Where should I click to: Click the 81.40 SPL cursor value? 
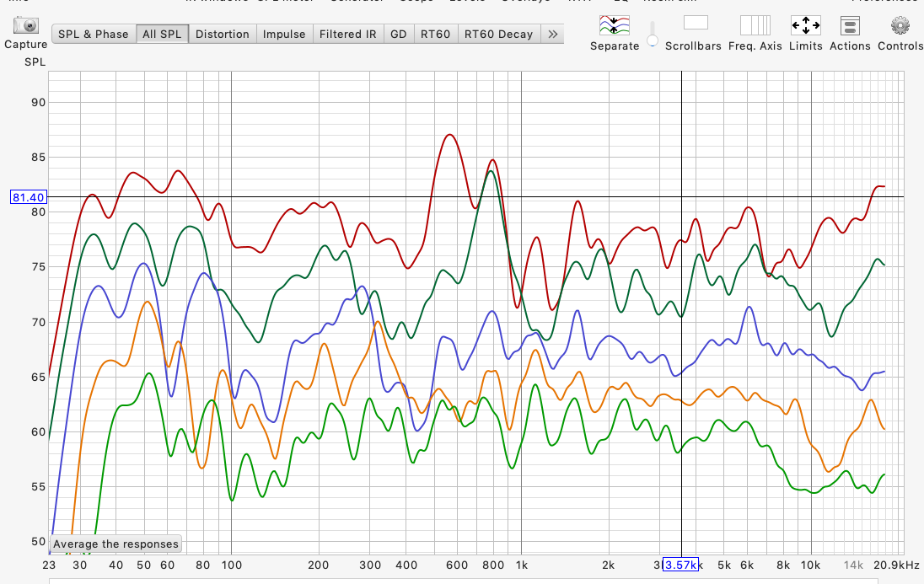[x=29, y=197]
